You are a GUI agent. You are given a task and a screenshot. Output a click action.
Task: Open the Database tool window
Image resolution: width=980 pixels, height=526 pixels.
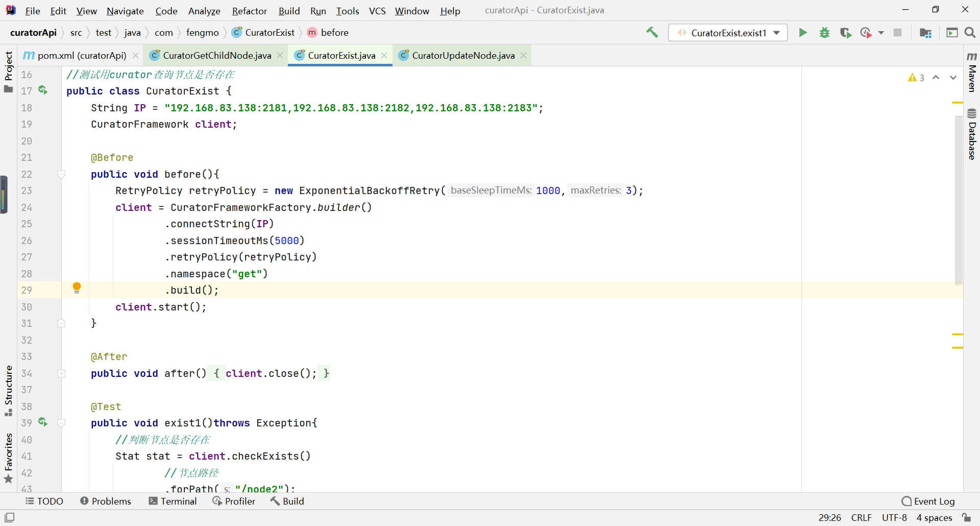(972, 134)
